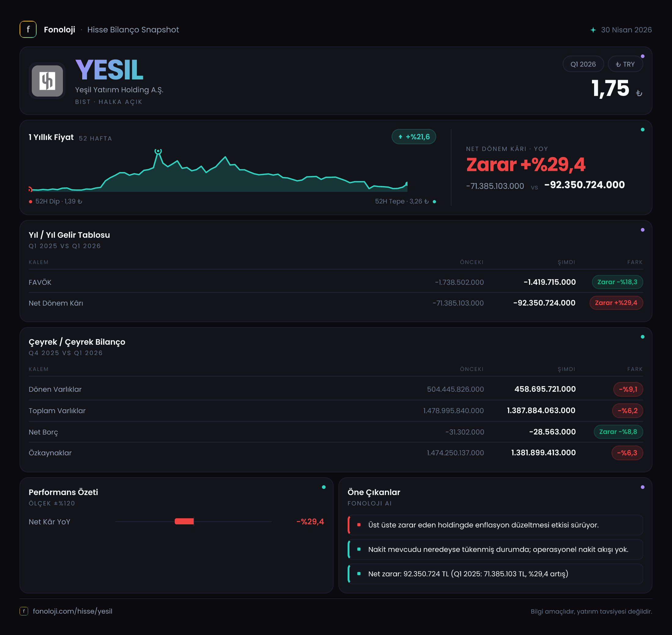672x635 pixels.
Task: Click the Dönen Varlıklar -%9,1 badge
Action: [x=628, y=389]
